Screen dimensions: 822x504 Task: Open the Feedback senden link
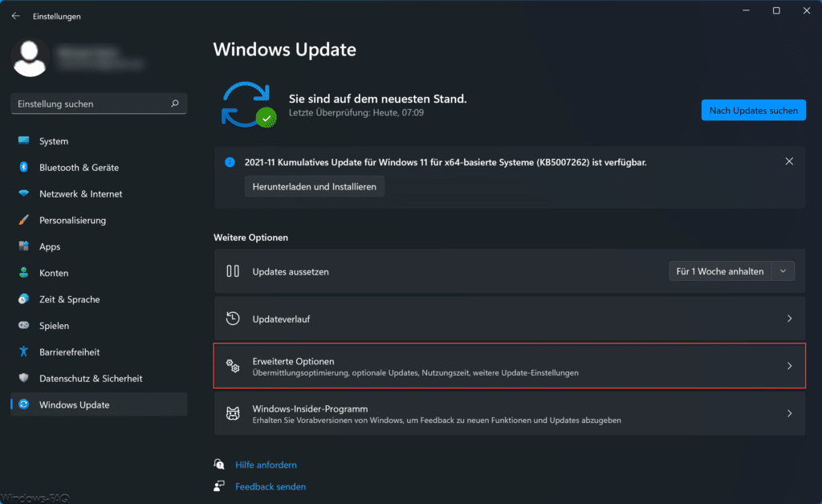[x=271, y=486]
